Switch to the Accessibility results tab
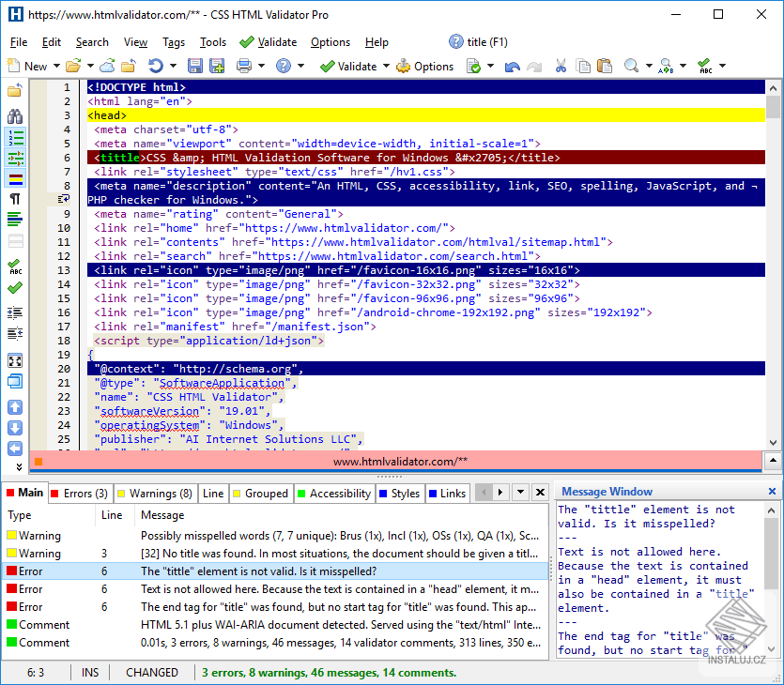 334,494
